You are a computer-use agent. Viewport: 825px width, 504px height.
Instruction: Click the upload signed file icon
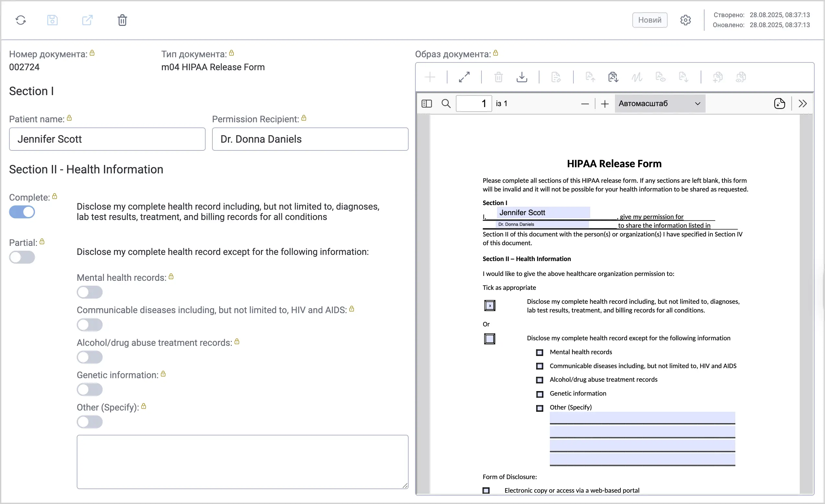coord(590,77)
